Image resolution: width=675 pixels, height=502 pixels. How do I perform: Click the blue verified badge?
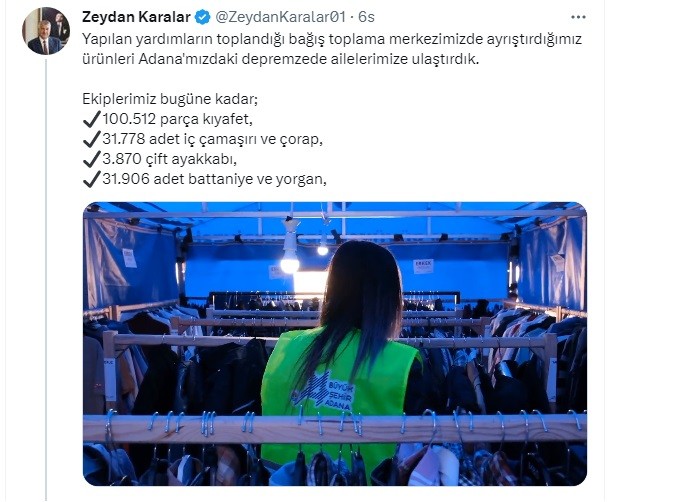pos(203,17)
